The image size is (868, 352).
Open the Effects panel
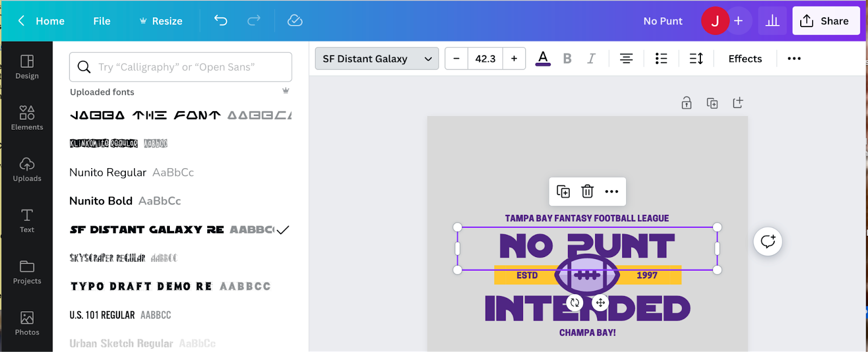click(x=745, y=59)
